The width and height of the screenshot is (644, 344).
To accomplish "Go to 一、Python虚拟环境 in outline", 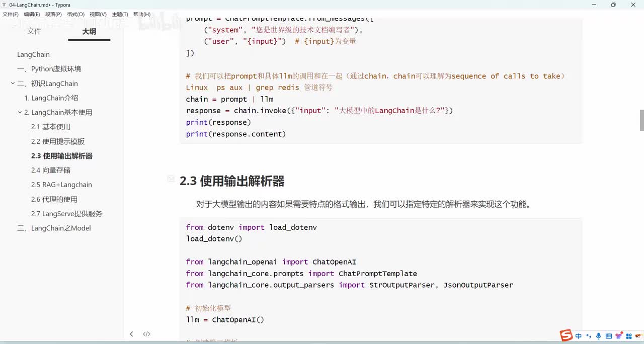I will pyautogui.click(x=49, y=69).
